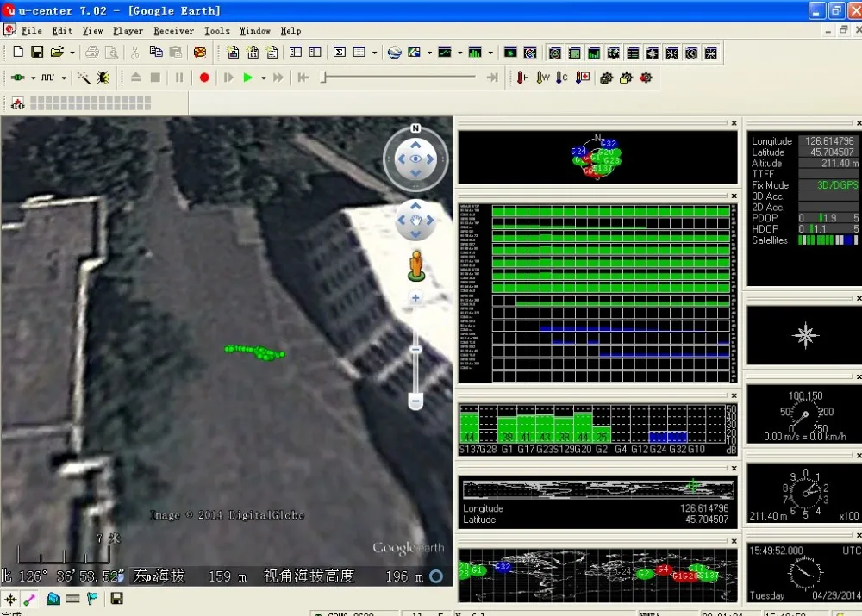Click the thermometer with red cross aiding icon
Image resolution: width=862 pixels, height=616 pixels.
tap(582, 78)
